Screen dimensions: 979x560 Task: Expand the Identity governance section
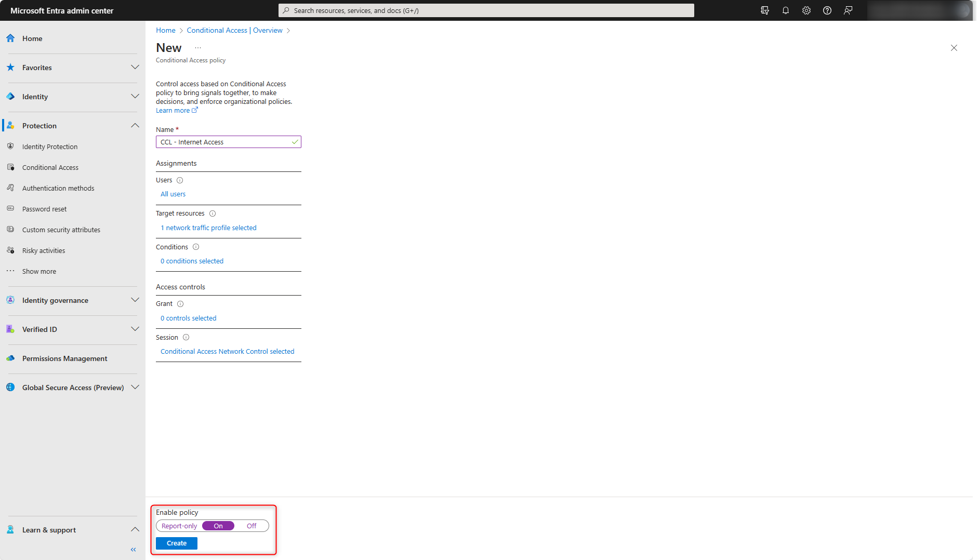tap(135, 300)
